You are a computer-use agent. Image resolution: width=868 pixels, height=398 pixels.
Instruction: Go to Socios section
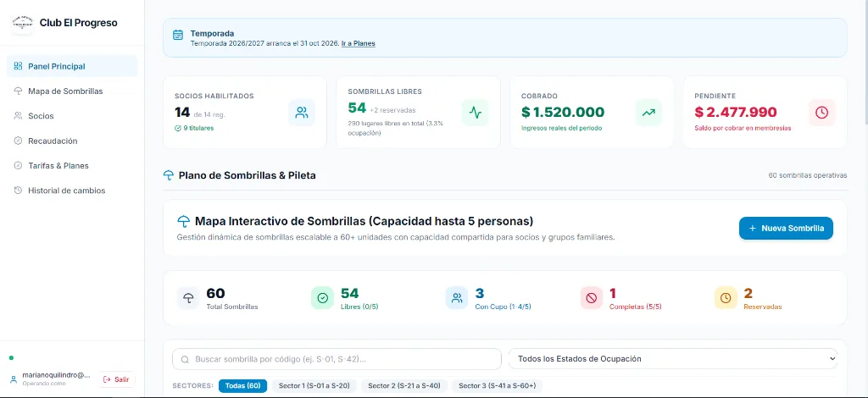click(x=72, y=116)
